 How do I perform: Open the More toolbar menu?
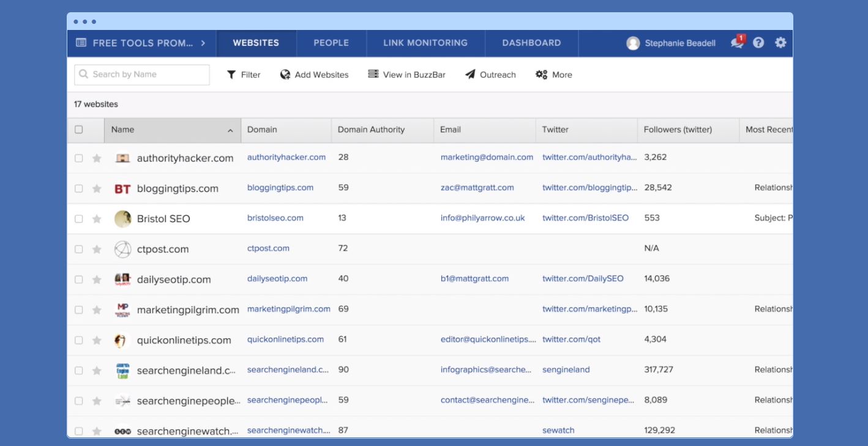pos(554,75)
